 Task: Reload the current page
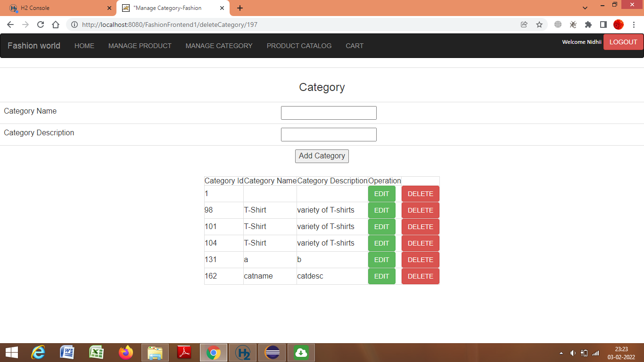[x=40, y=25]
